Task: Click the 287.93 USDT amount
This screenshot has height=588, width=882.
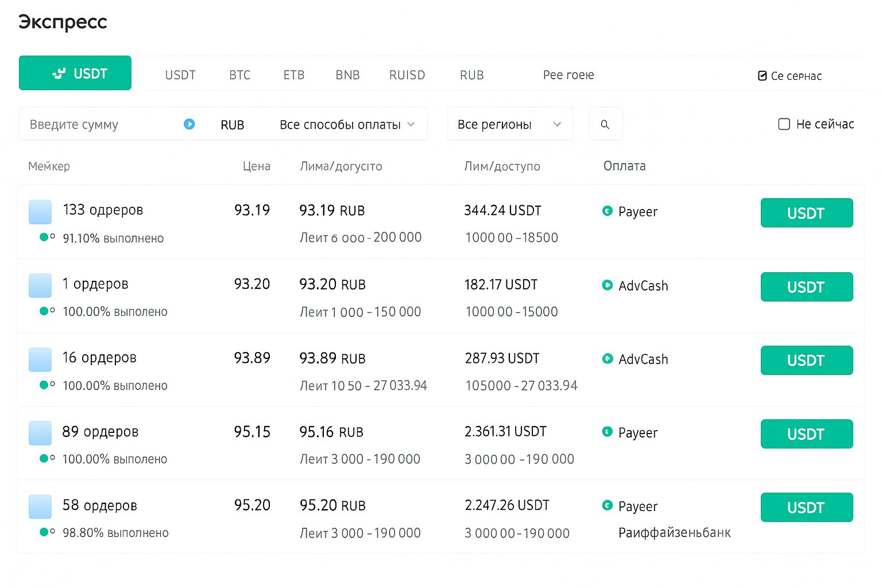Action: tap(502, 358)
